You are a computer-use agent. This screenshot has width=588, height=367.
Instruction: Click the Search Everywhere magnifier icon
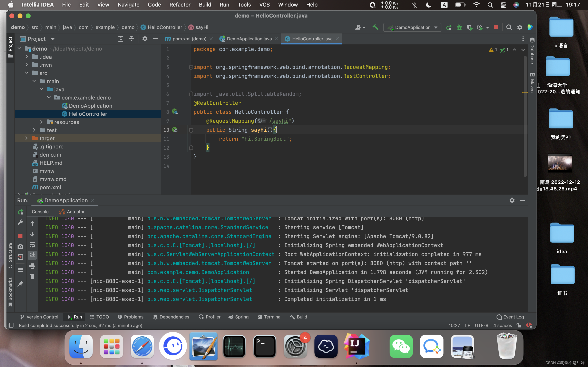[509, 28]
